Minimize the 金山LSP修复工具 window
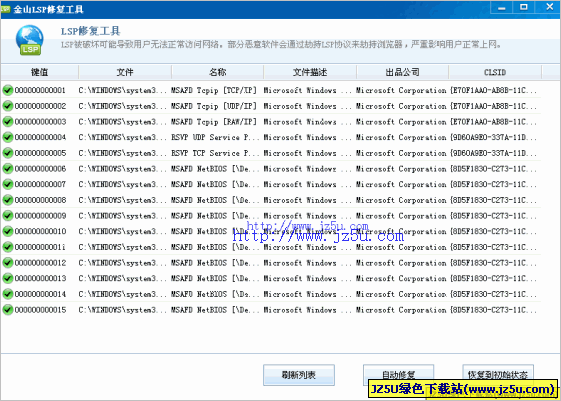 (x=502, y=8)
